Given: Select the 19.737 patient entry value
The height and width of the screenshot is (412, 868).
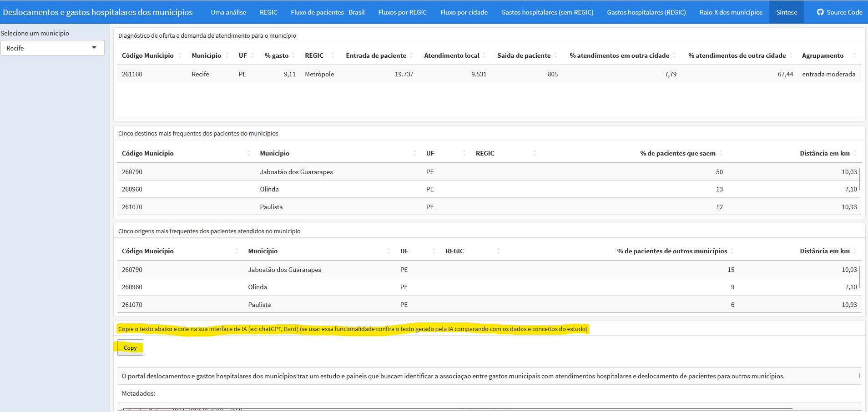Looking at the screenshot, I should (404, 74).
